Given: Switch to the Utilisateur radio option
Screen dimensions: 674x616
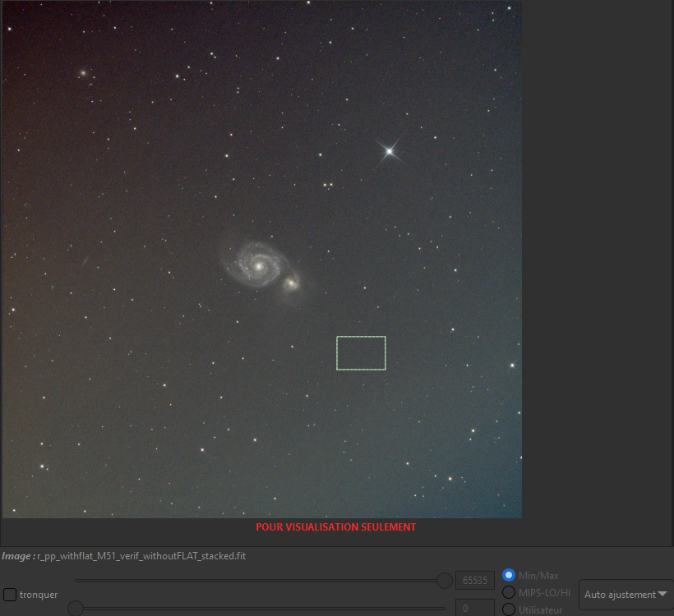Looking at the screenshot, I should 509,609.
